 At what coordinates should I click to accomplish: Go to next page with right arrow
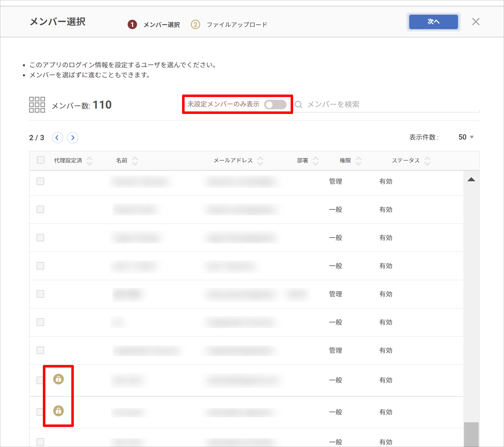tap(73, 138)
